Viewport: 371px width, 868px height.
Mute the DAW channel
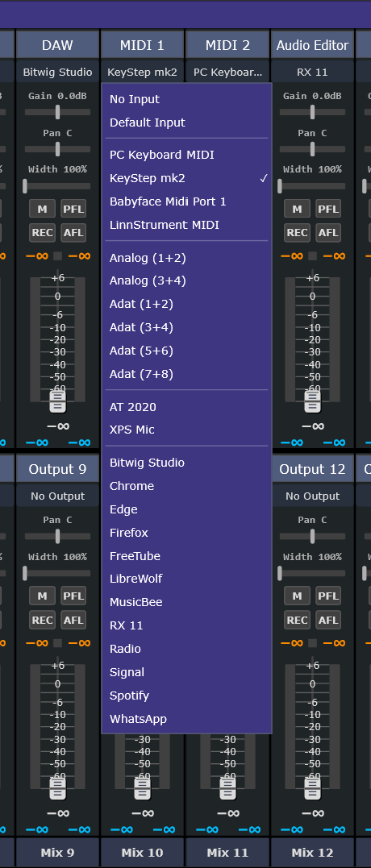pyautogui.click(x=42, y=209)
